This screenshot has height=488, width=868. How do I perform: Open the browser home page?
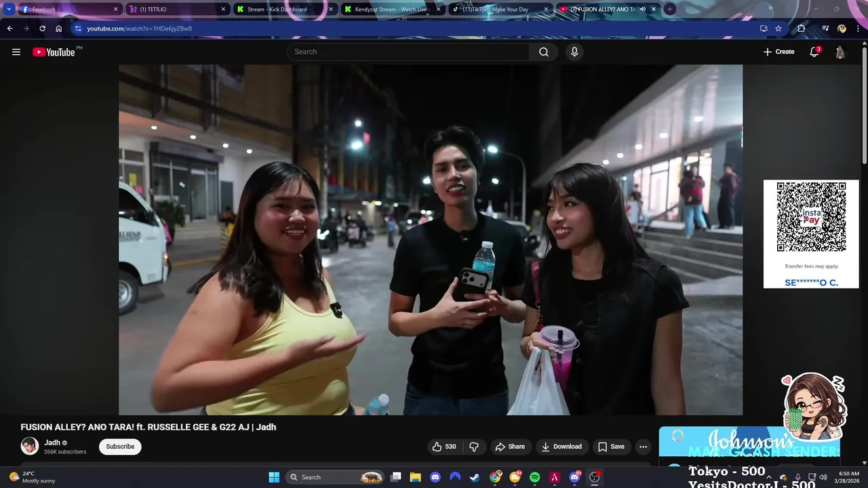coord(58,28)
